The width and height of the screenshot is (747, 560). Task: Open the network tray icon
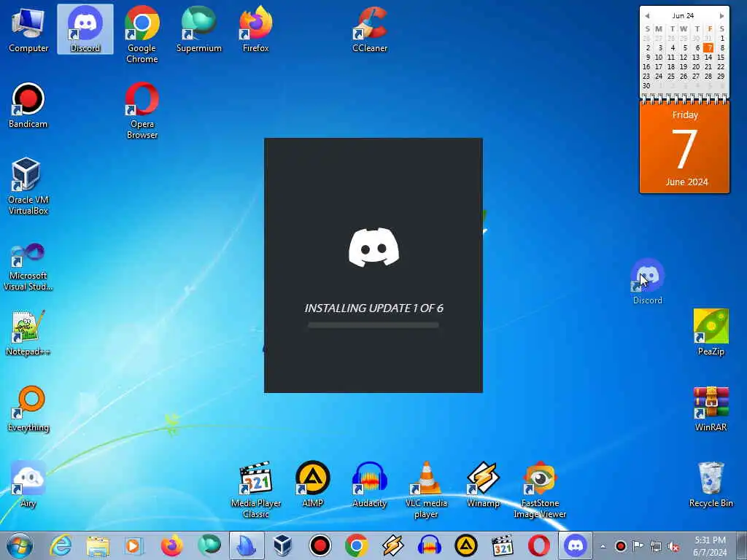pos(656,546)
